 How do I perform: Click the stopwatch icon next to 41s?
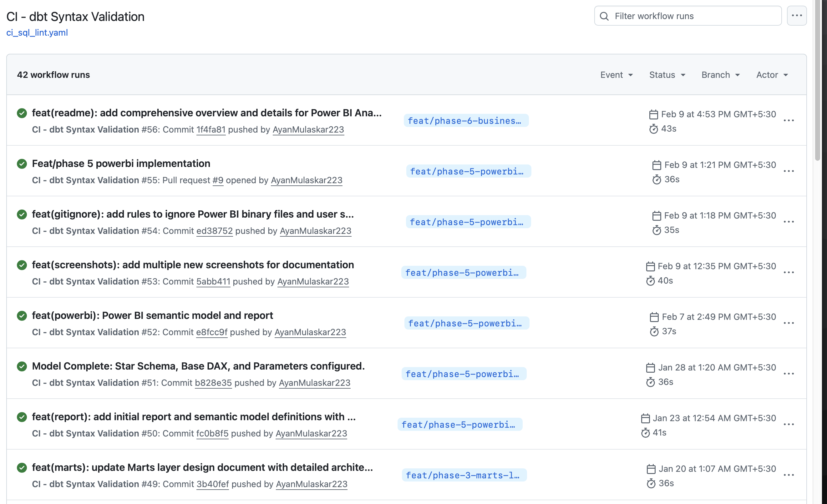[645, 433]
